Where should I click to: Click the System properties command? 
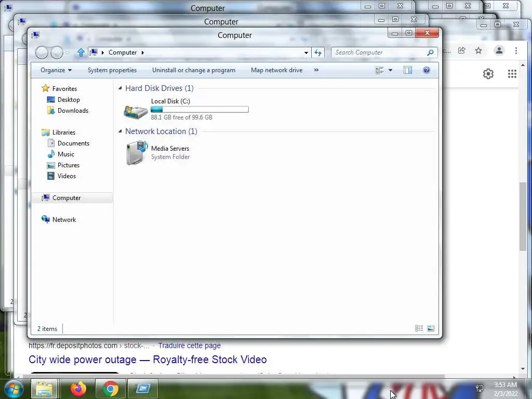[112, 70]
